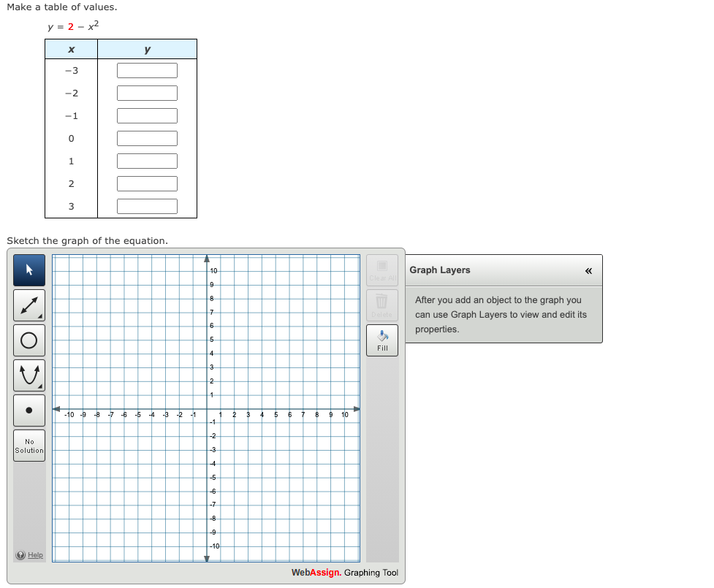The width and height of the screenshot is (714, 588).
Task: Select the parabola curve tool
Action: (x=29, y=375)
